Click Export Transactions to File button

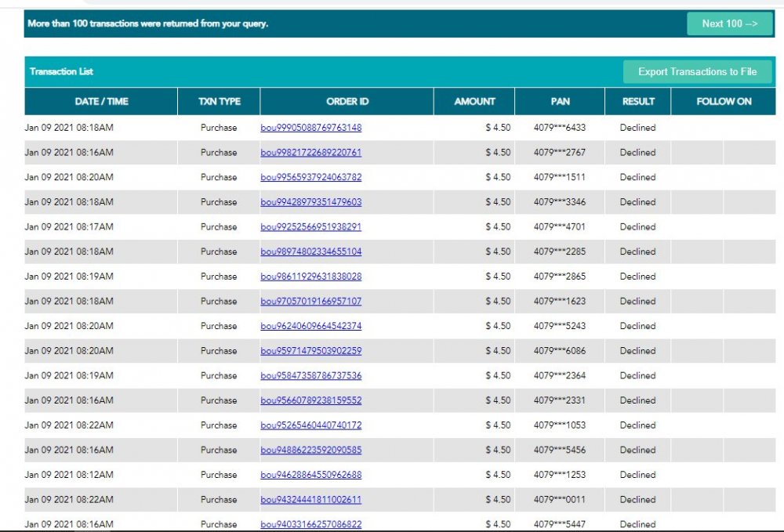click(x=697, y=72)
